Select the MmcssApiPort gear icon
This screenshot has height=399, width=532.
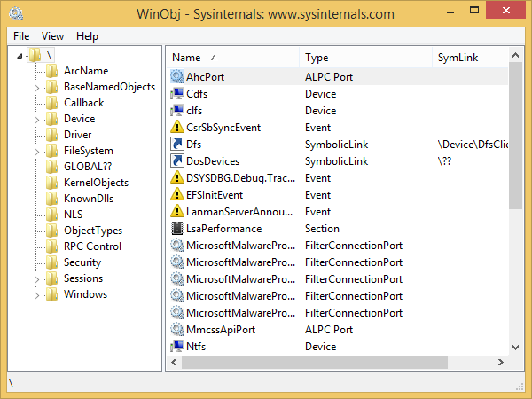coord(176,330)
